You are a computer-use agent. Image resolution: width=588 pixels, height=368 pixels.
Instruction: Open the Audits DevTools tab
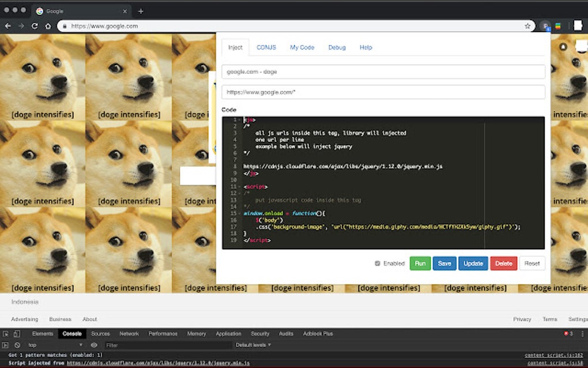pyautogui.click(x=286, y=333)
